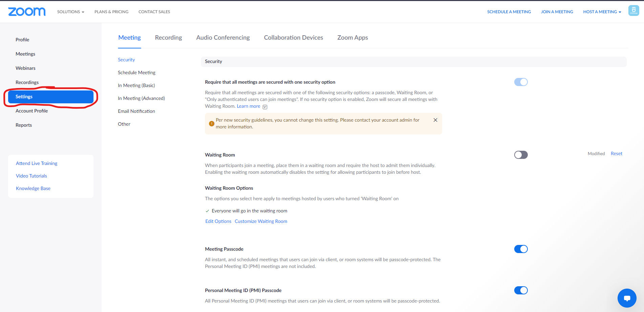
Task: Expand the Solutions dropdown menu
Action: coord(70,12)
